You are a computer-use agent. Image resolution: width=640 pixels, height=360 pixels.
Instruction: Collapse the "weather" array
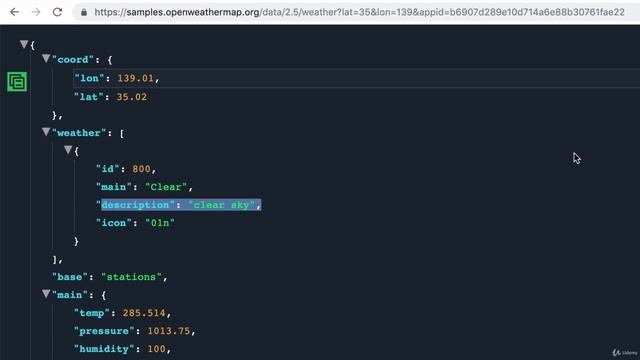tap(46, 131)
